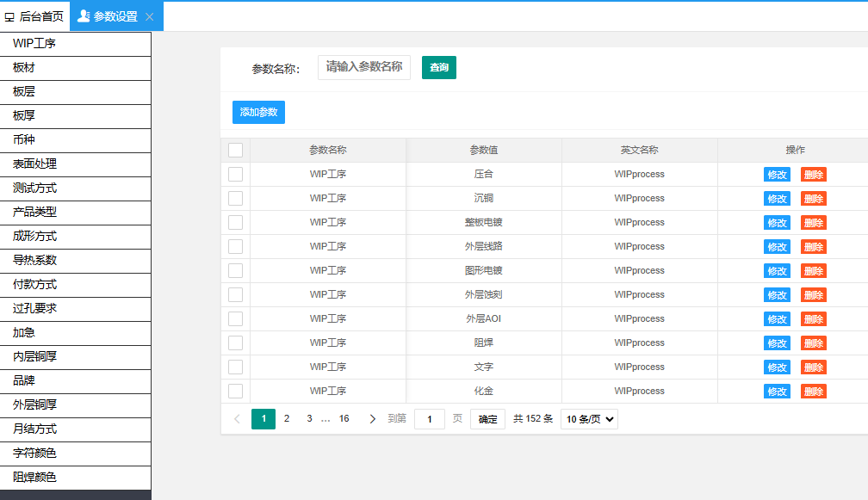This screenshot has height=500, width=868.
Task: Click 确定 to jump to a page
Action: tap(487, 419)
